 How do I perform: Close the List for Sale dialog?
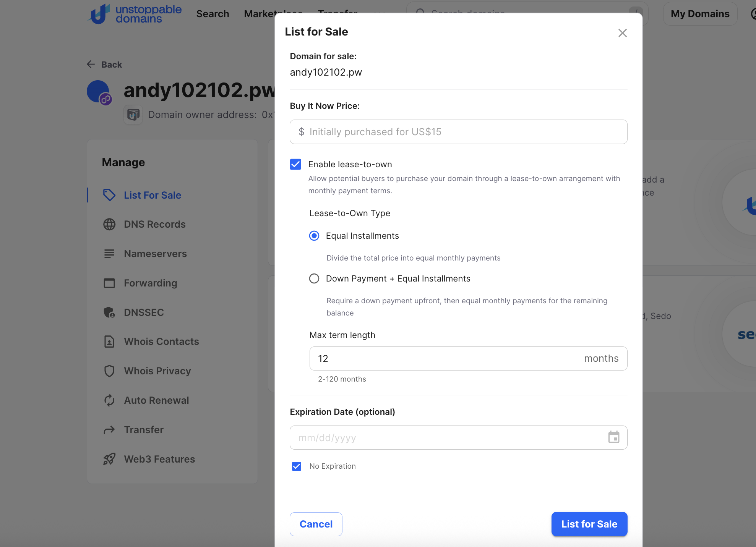tap(622, 33)
